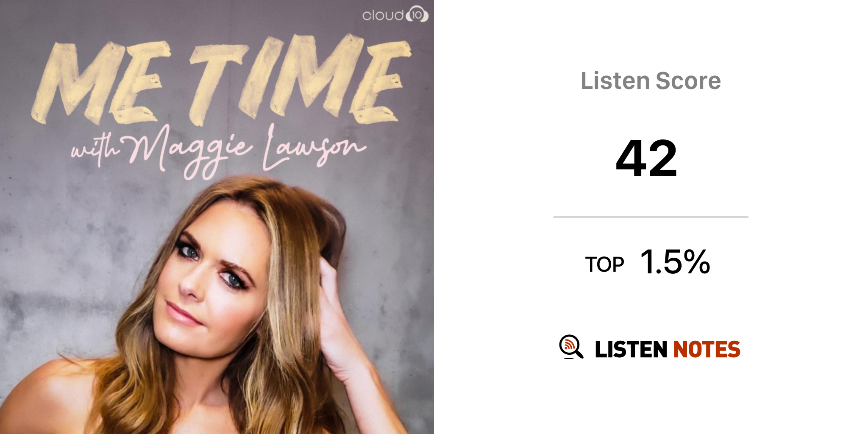
Task: Click the 'with Maggie Lawson' script text
Action: pos(218,150)
